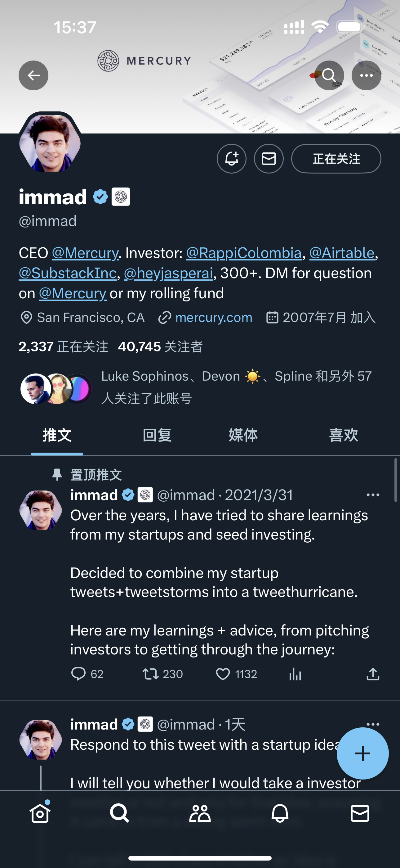Switch to the 媒体 tab

pos(243,435)
